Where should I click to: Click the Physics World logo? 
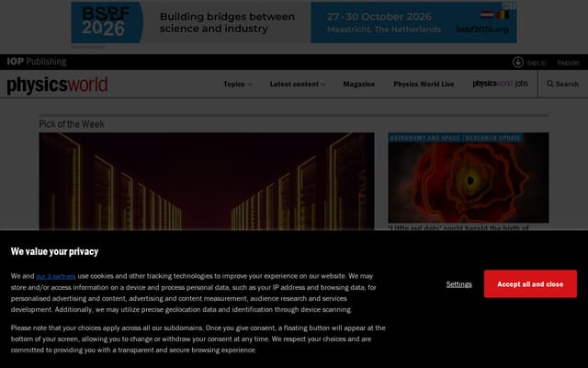click(57, 85)
